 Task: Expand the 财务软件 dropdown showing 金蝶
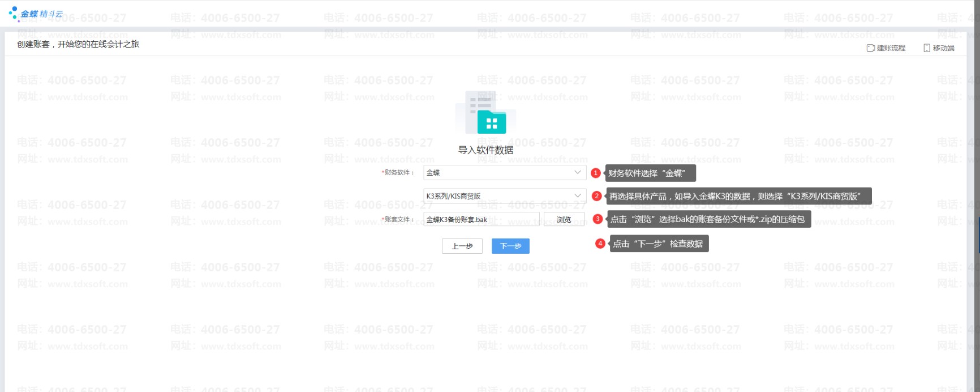pos(505,172)
